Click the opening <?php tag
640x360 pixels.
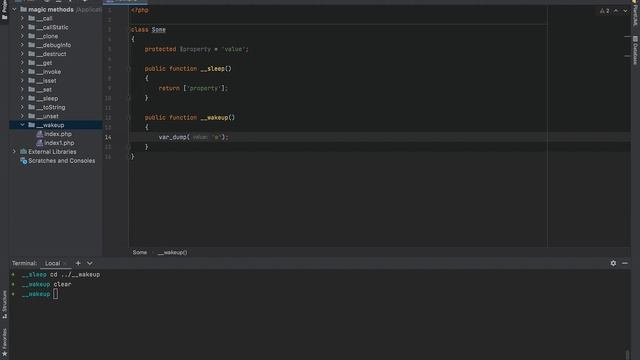tap(140, 10)
